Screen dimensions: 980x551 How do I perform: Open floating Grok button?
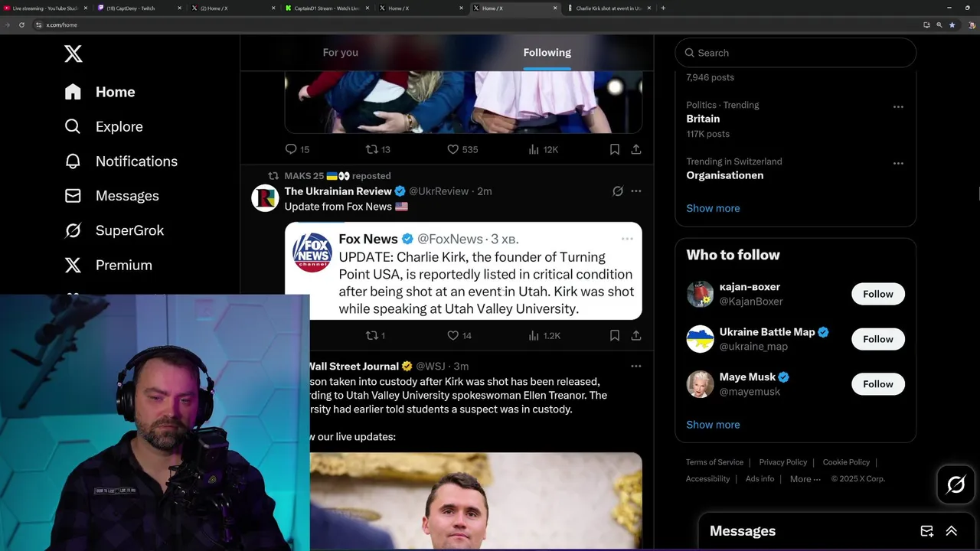point(956,484)
